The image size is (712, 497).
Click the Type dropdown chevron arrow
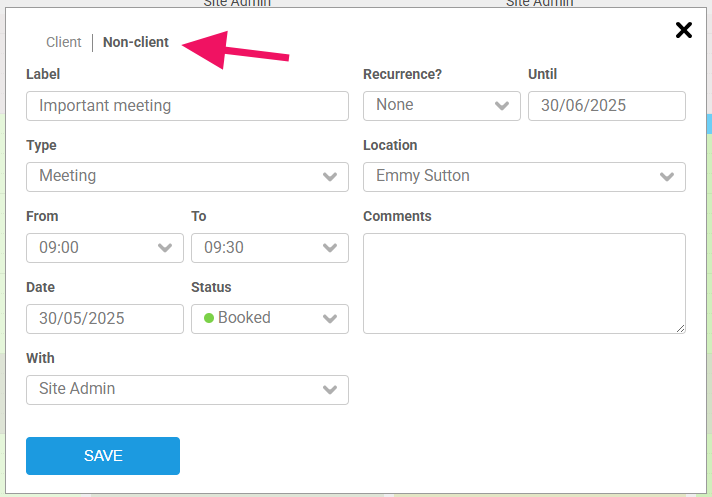pyautogui.click(x=330, y=177)
